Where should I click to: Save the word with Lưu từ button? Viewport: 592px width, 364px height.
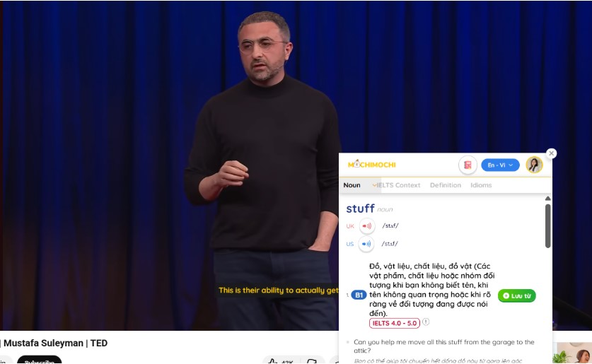click(517, 295)
